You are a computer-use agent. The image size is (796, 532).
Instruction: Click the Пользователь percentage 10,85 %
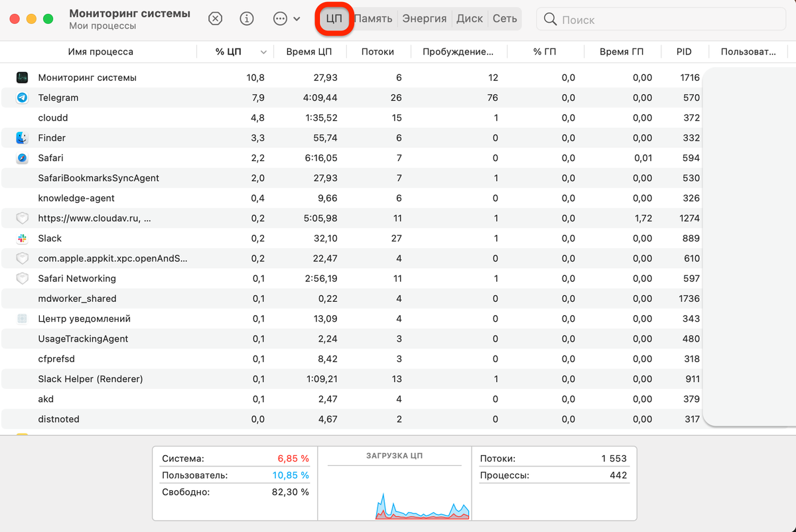click(x=291, y=476)
